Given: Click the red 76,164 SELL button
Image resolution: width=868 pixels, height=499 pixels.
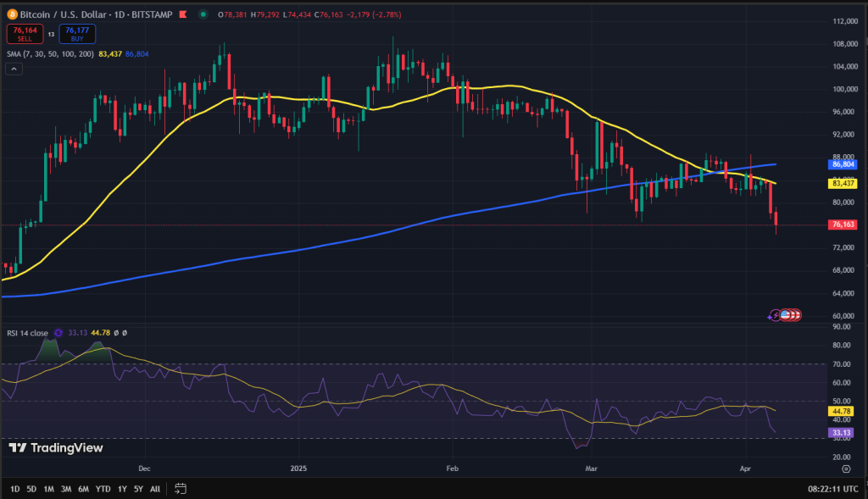Looking at the screenshot, I should click(x=25, y=34).
